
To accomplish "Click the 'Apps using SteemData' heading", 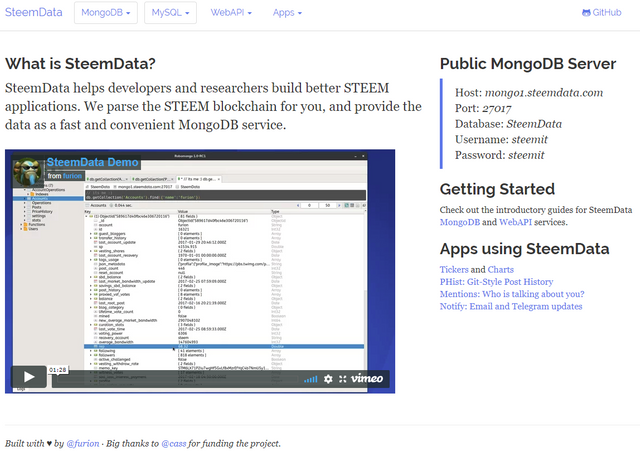I will tap(524, 249).
